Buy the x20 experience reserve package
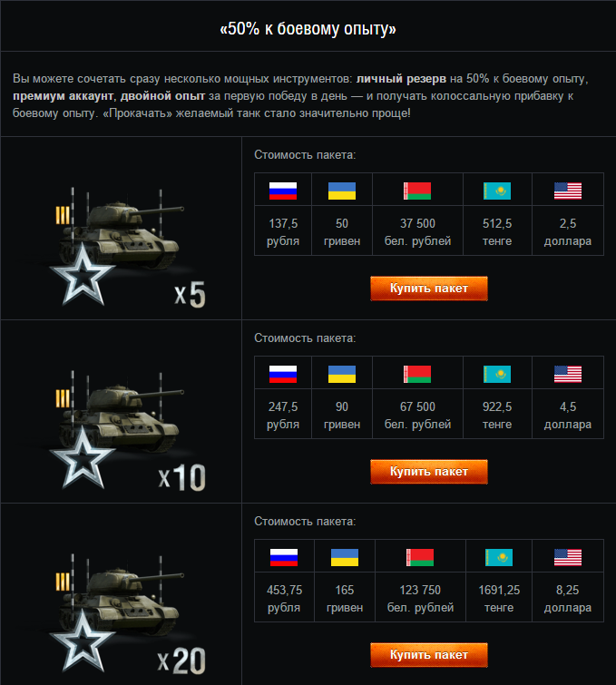Screen dimensions: 616x685 tap(429, 655)
